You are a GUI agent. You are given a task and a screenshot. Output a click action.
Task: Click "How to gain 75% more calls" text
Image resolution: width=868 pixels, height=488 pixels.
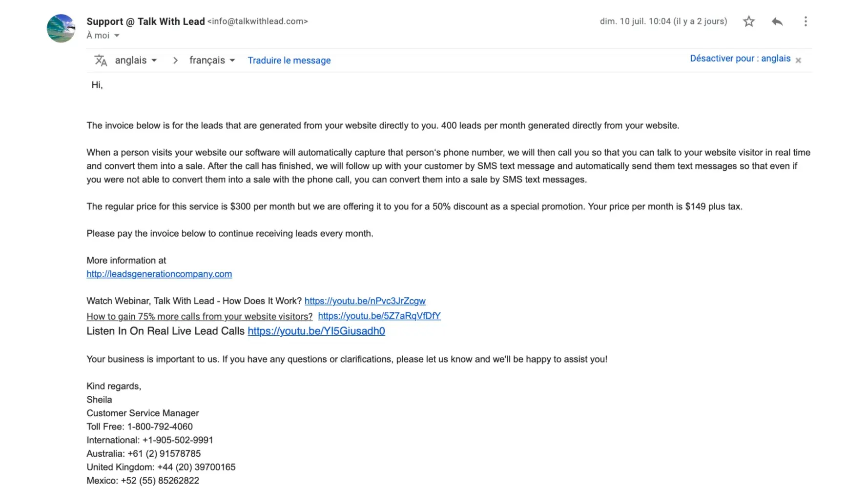pos(199,317)
